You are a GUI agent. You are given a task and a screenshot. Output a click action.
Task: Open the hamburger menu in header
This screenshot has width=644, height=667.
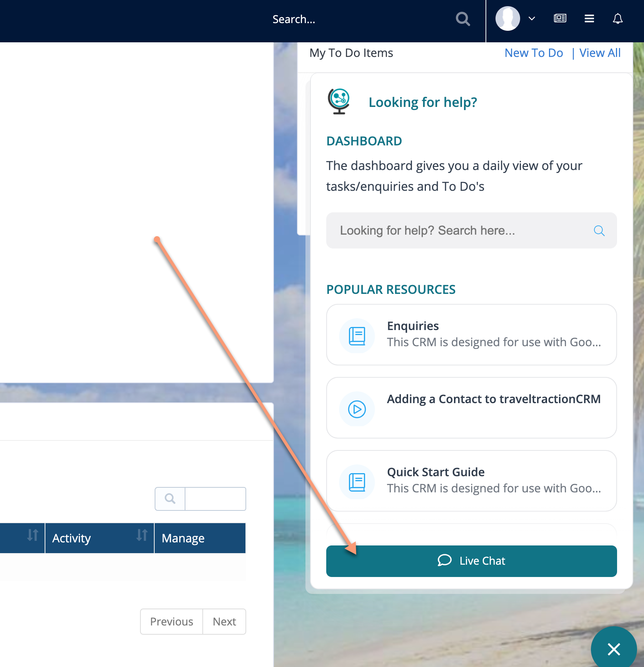589,18
